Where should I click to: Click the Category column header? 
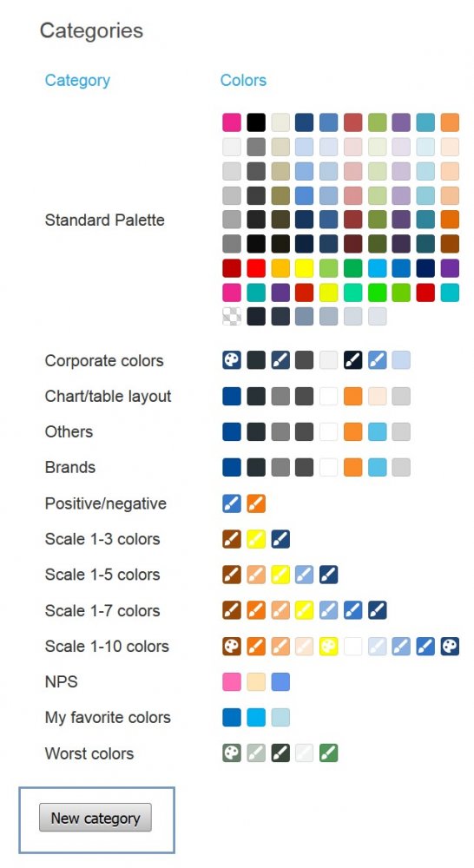tap(77, 80)
